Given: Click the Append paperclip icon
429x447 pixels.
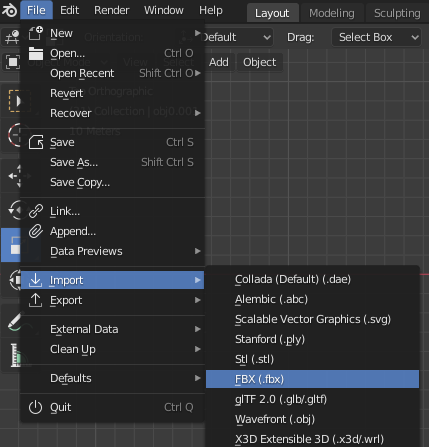Looking at the screenshot, I should click(36, 231).
